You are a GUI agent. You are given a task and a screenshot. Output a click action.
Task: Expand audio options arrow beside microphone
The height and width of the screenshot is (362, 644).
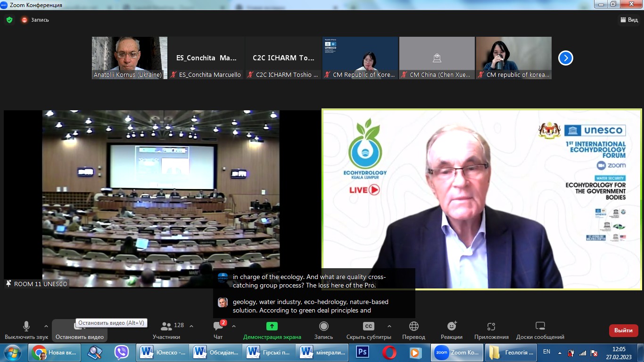click(46, 326)
